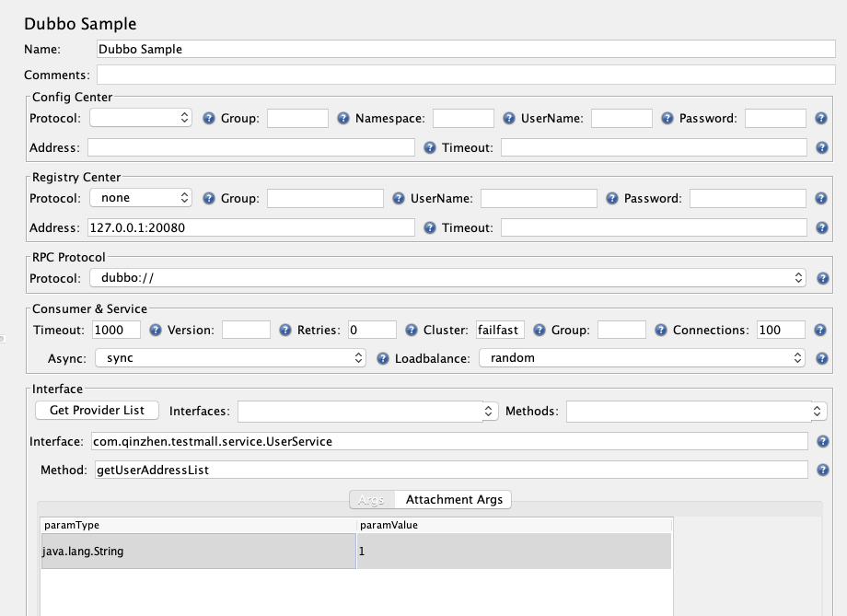Click help icon beside Method field
Screen dimensions: 847x616
tap(822, 471)
